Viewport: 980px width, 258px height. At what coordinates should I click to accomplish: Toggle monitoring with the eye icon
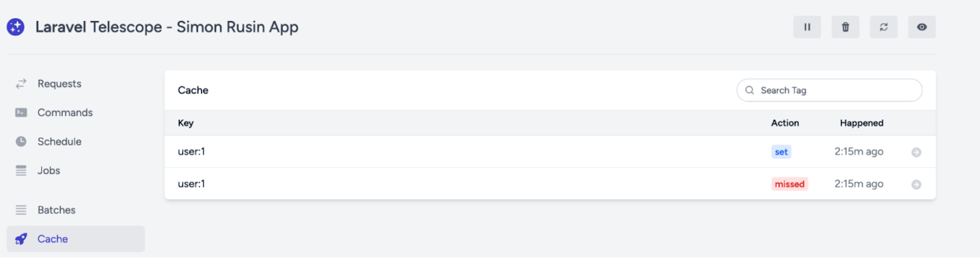point(922,27)
